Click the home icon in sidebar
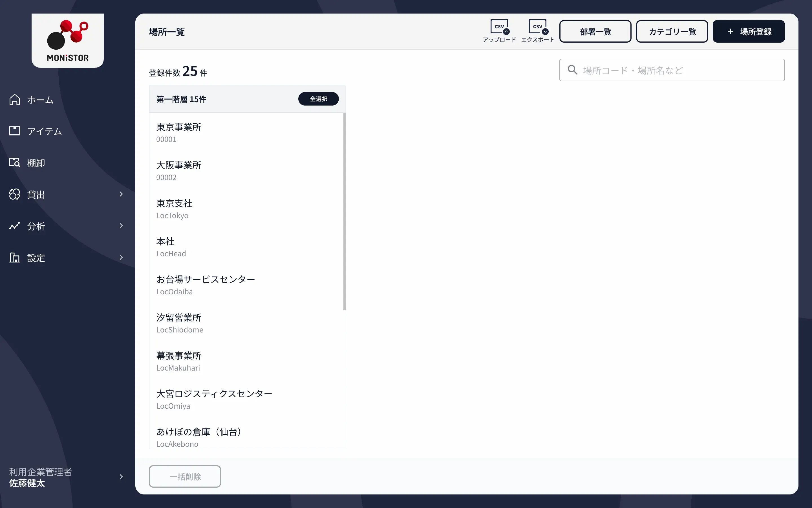 tap(14, 99)
